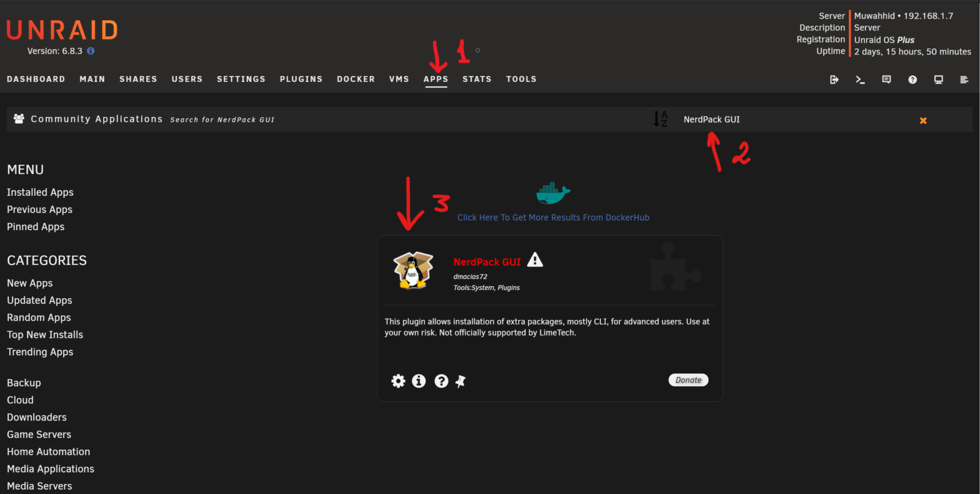Click the Donate button

(688, 380)
